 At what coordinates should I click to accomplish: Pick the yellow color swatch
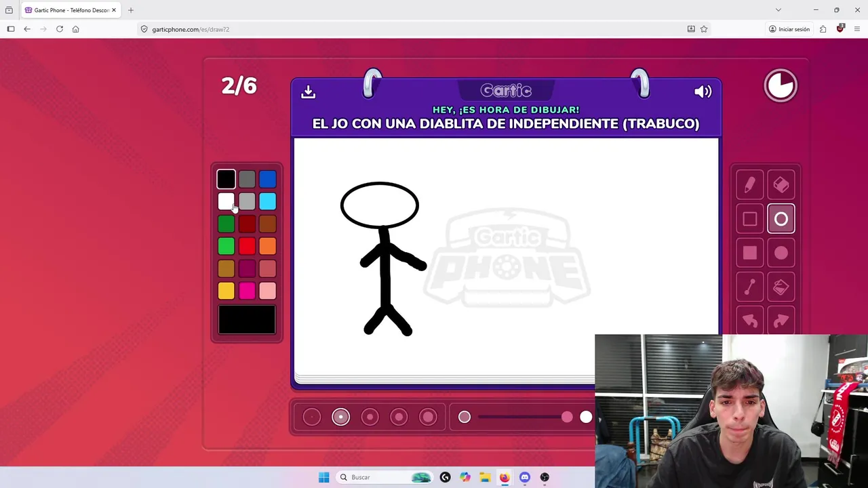(226, 291)
